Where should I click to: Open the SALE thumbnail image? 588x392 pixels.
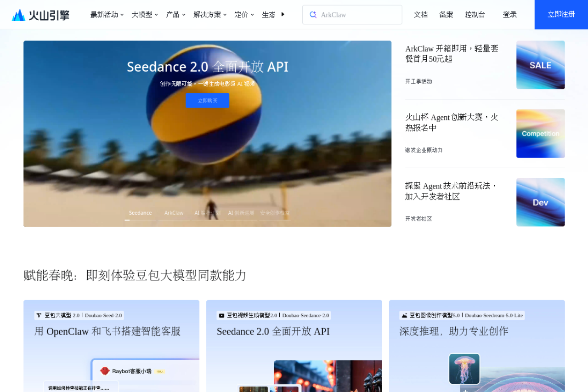pos(541,65)
